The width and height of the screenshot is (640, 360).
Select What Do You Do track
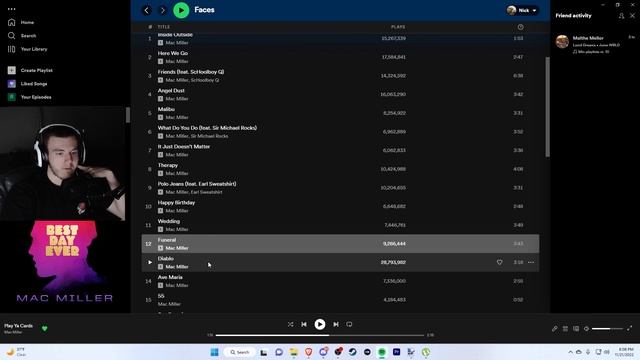pos(340,132)
